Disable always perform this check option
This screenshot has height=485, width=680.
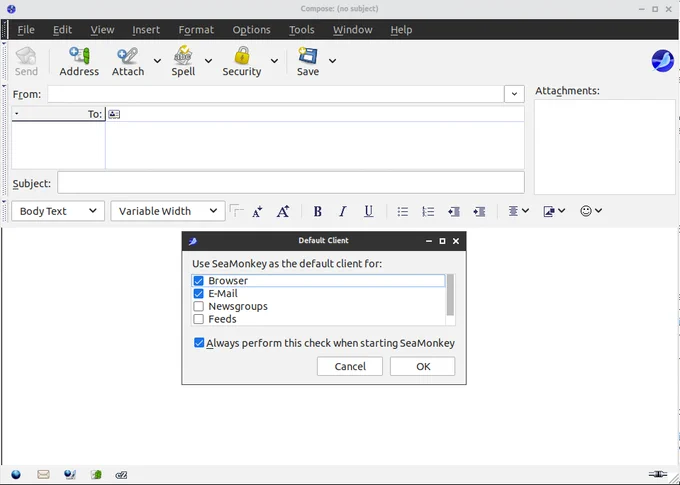[199, 343]
